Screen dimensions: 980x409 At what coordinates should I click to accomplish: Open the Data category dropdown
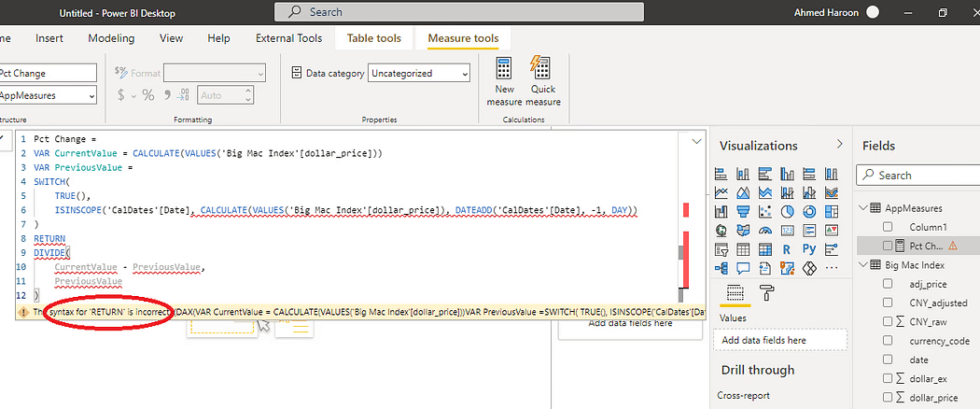tap(419, 73)
